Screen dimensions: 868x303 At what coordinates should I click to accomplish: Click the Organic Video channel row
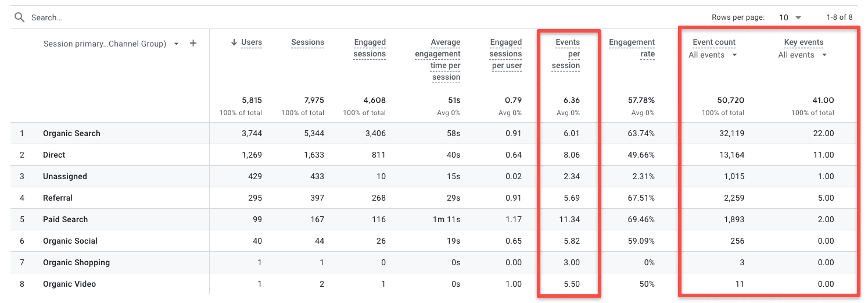tap(69, 284)
